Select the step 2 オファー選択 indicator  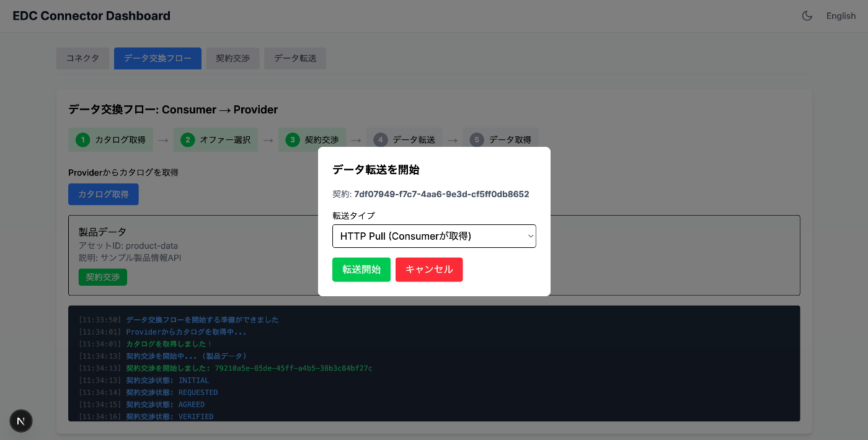coord(187,139)
